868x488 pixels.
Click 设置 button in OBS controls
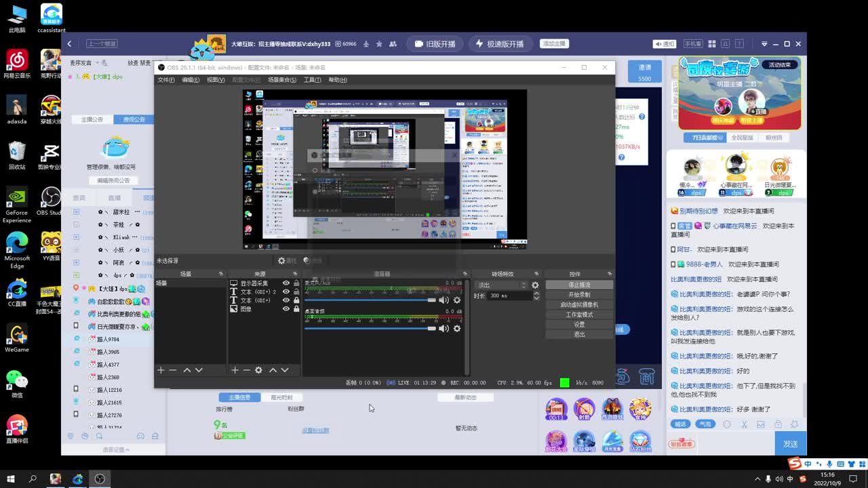(x=579, y=325)
